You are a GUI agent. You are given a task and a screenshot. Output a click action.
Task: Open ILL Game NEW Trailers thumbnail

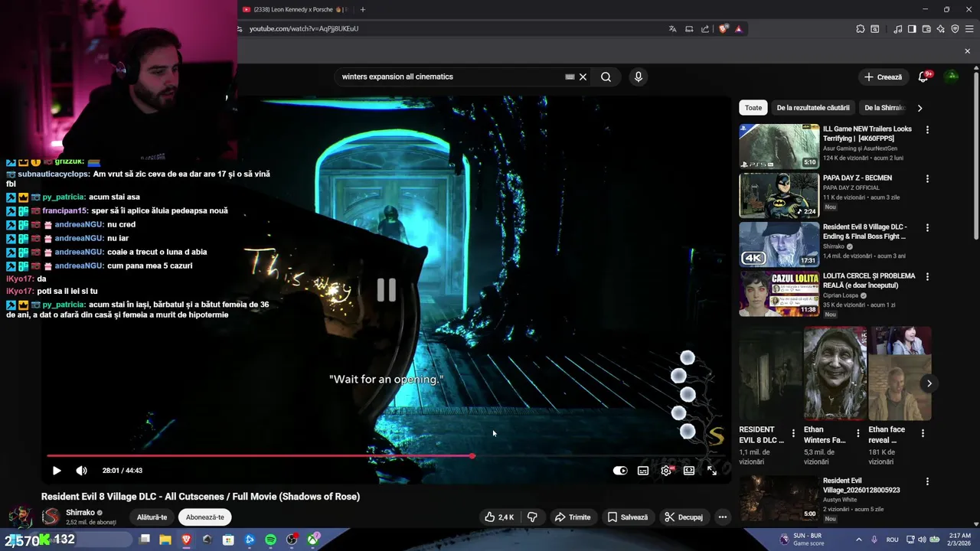779,146
